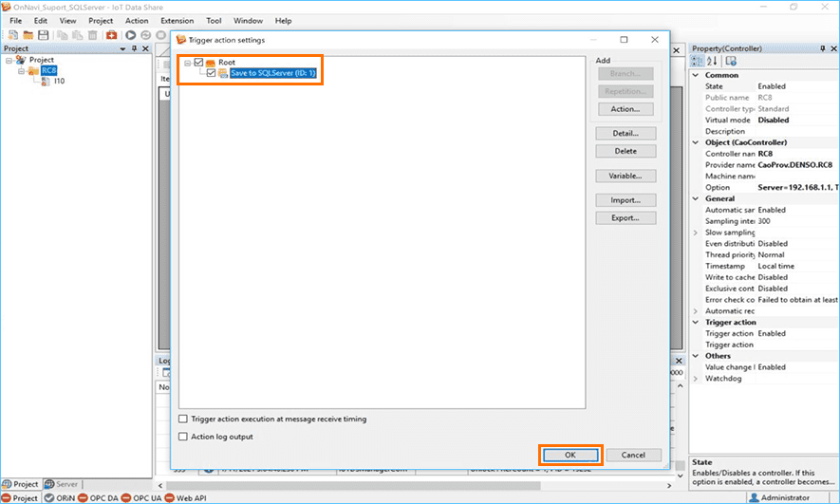This screenshot has height=504, width=840.
Task: Open the View menu
Action: [67, 21]
